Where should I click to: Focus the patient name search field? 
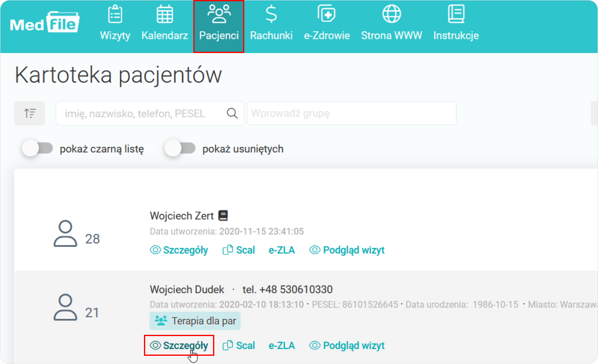coord(140,113)
